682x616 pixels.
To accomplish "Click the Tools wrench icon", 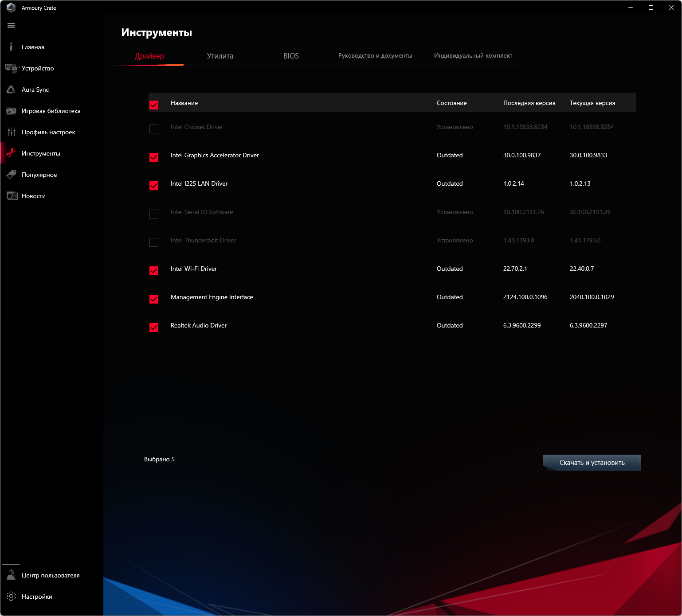I will coord(11,153).
